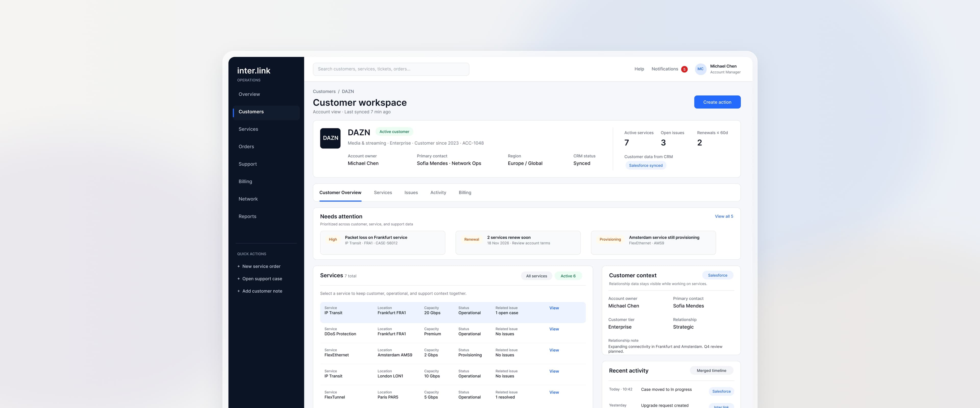Open the red notifications count badge
Screen dimensions: 980x408
(x=684, y=69)
